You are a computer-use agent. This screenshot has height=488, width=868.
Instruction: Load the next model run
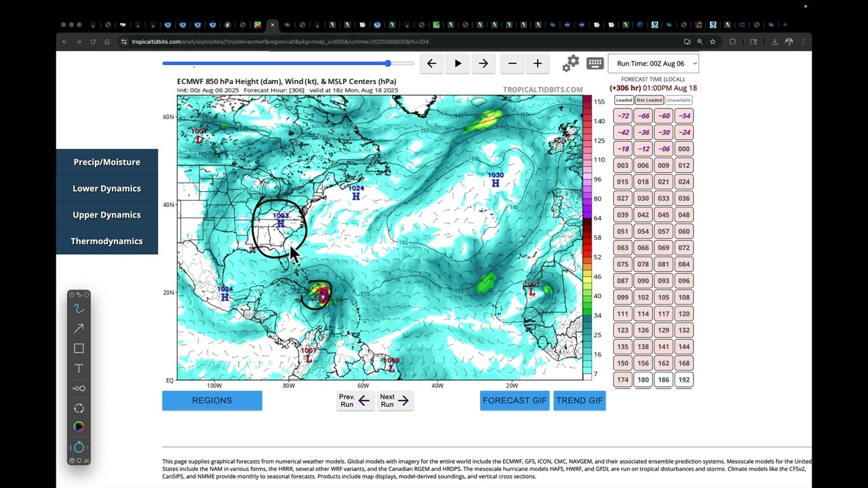[395, 401]
